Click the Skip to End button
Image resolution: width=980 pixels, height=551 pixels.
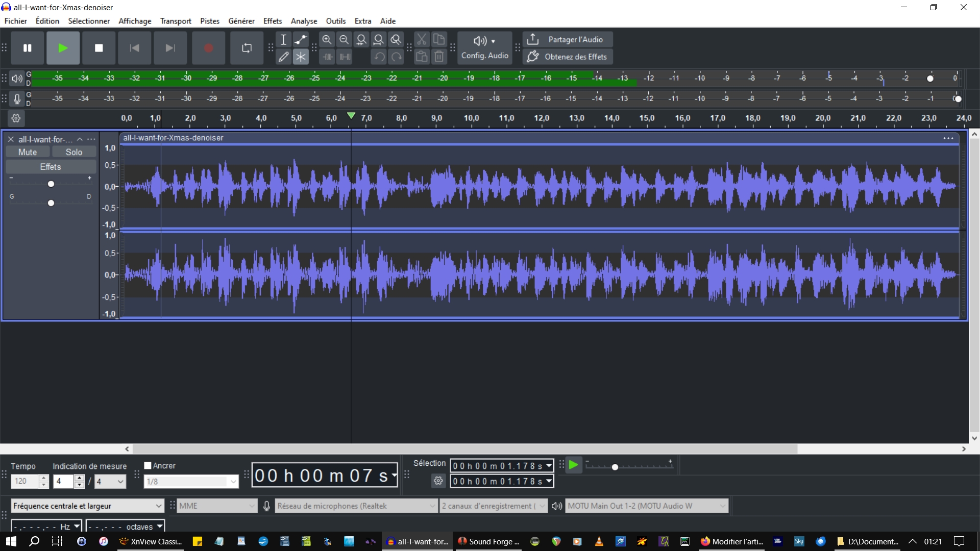tap(170, 48)
